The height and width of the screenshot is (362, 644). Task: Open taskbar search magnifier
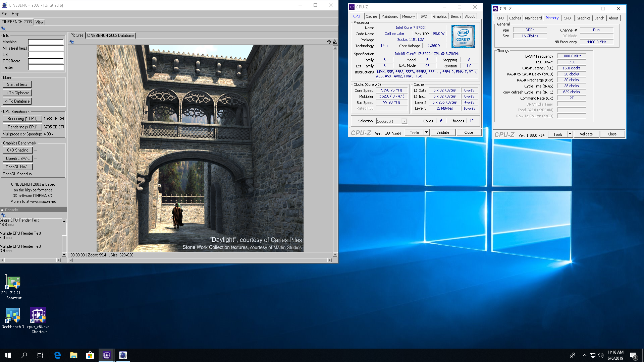pos(24,355)
